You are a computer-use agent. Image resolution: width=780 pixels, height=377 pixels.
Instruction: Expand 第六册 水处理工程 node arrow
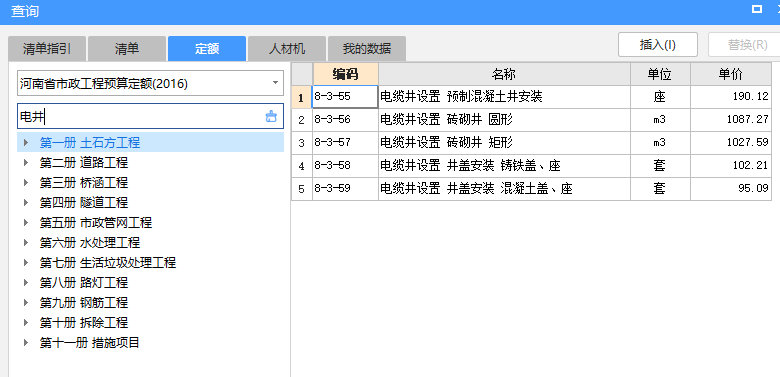[x=26, y=243]
